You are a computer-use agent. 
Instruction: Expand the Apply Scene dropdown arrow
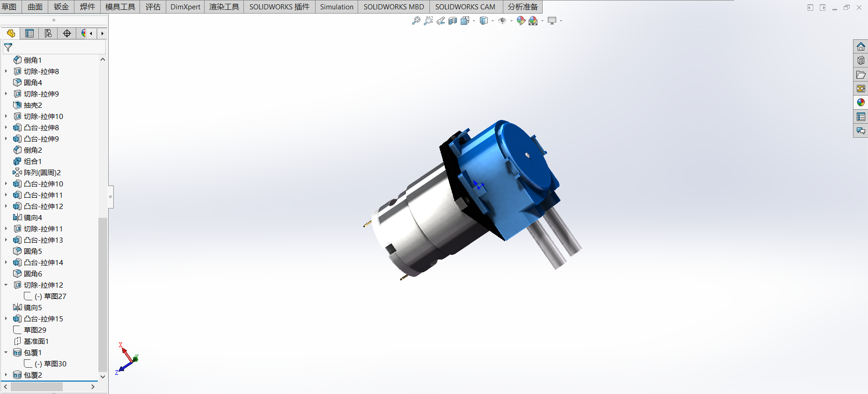pyautogui.click(x=542, y=21)
